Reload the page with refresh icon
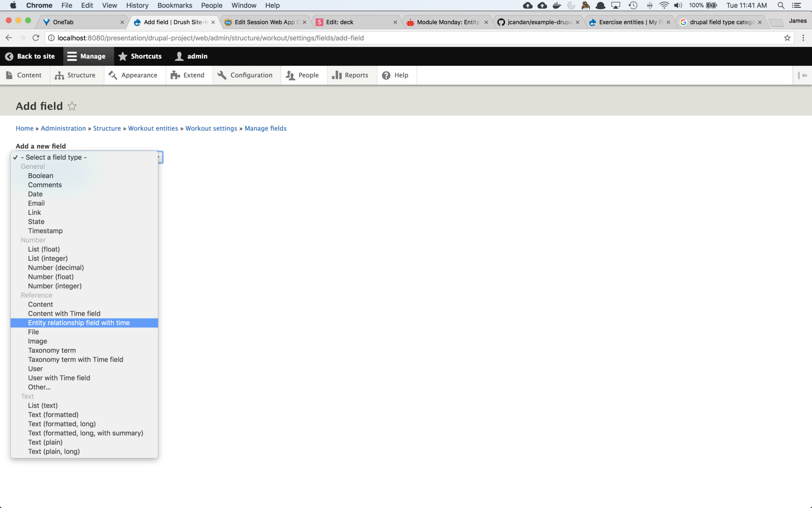The image size is (812, 508). point(36,38)
